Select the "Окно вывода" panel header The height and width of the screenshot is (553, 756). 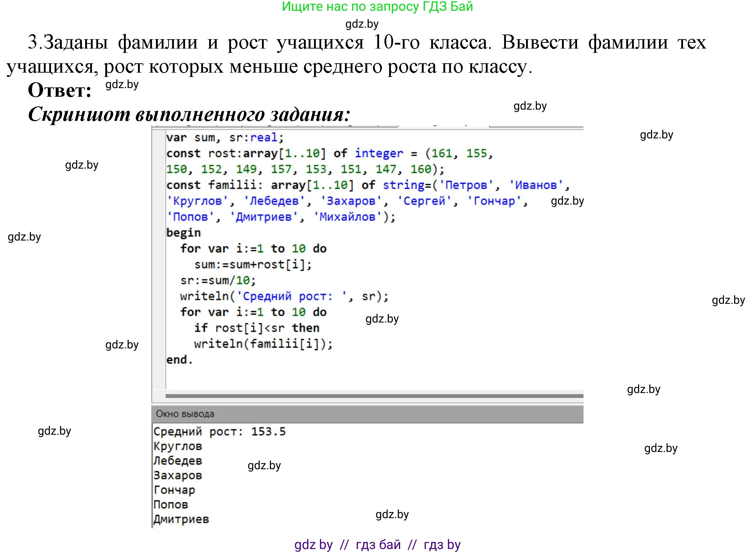click(x=185, y=414)
